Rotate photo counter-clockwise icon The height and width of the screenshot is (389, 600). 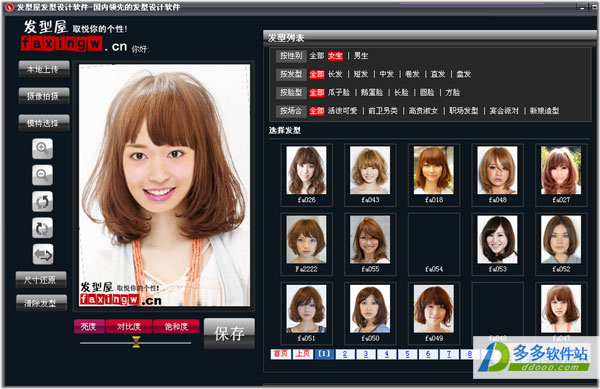(x=42, y=201)
